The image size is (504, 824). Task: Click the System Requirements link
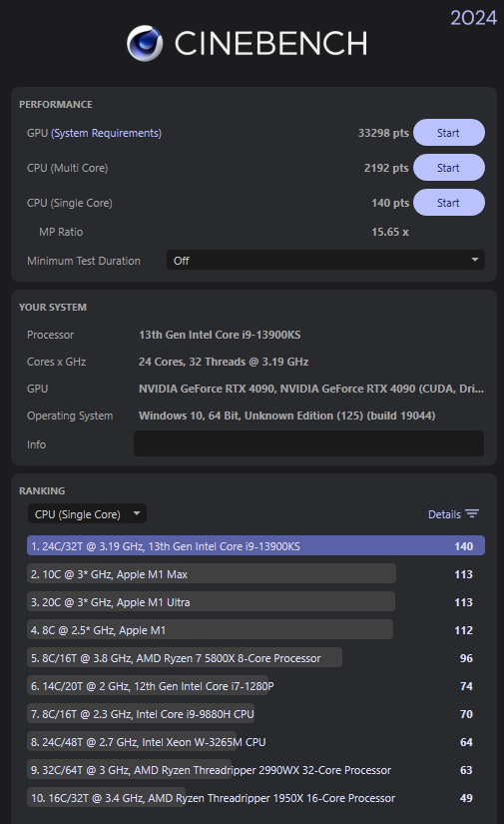[x=106, y=133]
